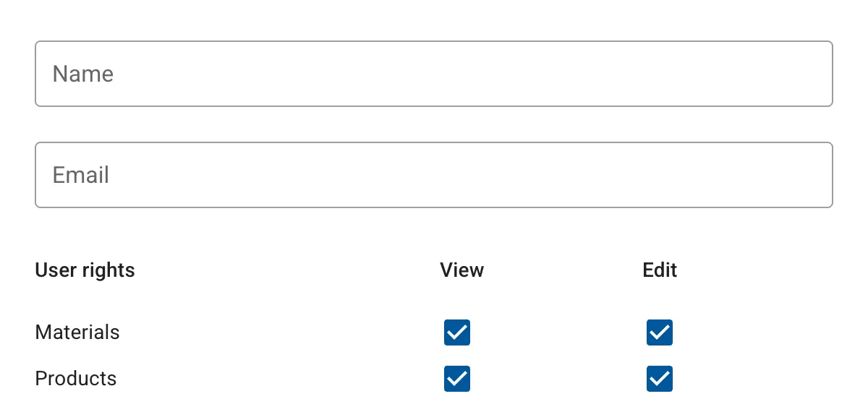Disable editing rights on Products
868x412 pixels.
(x=660, y=379)
